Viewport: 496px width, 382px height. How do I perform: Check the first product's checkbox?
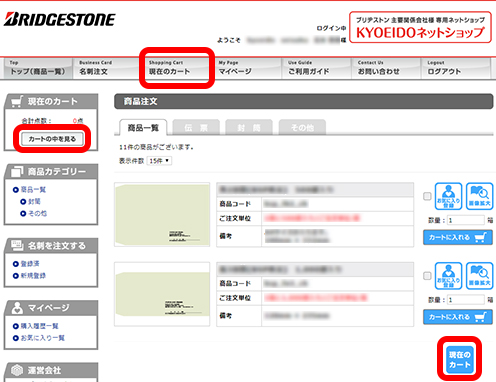pyautogui.click(x=427, y=196)
